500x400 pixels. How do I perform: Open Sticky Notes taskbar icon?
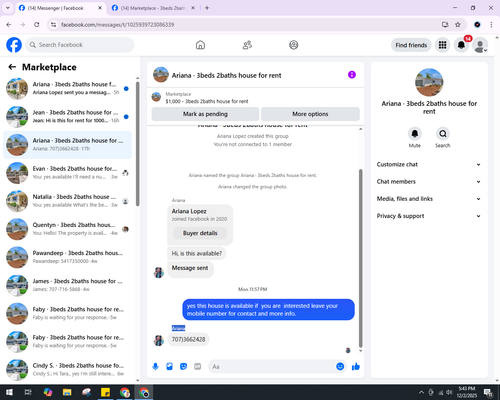[105, 392]
